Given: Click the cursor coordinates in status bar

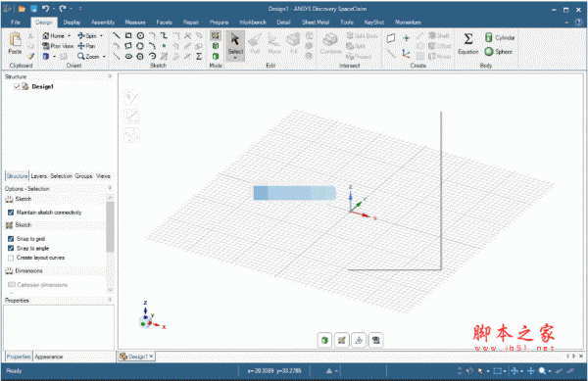Looking at the screenshot, I should pos(274,371).
